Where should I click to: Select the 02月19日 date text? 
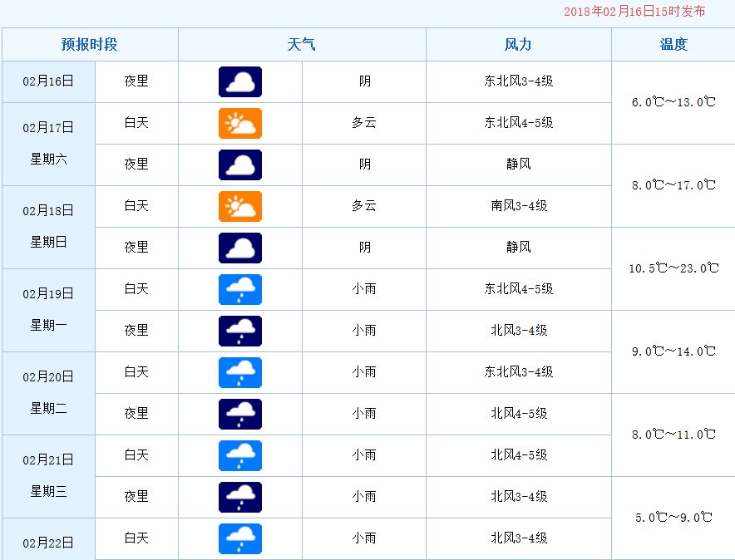click(x=48, y=293)
